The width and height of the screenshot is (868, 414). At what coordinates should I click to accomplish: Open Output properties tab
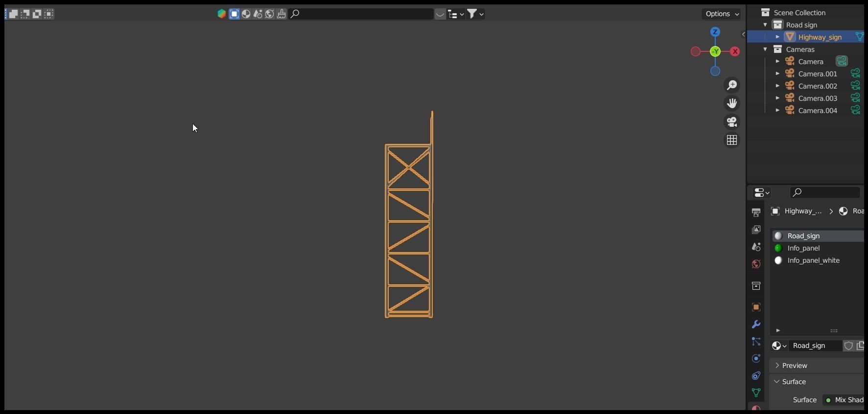pyautogui.click(x=756, y=212)
